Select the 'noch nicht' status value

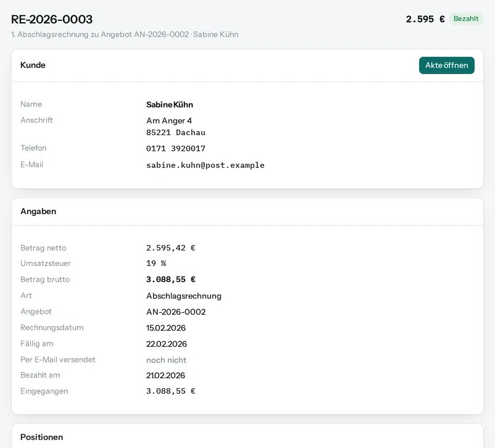[167, 360]
